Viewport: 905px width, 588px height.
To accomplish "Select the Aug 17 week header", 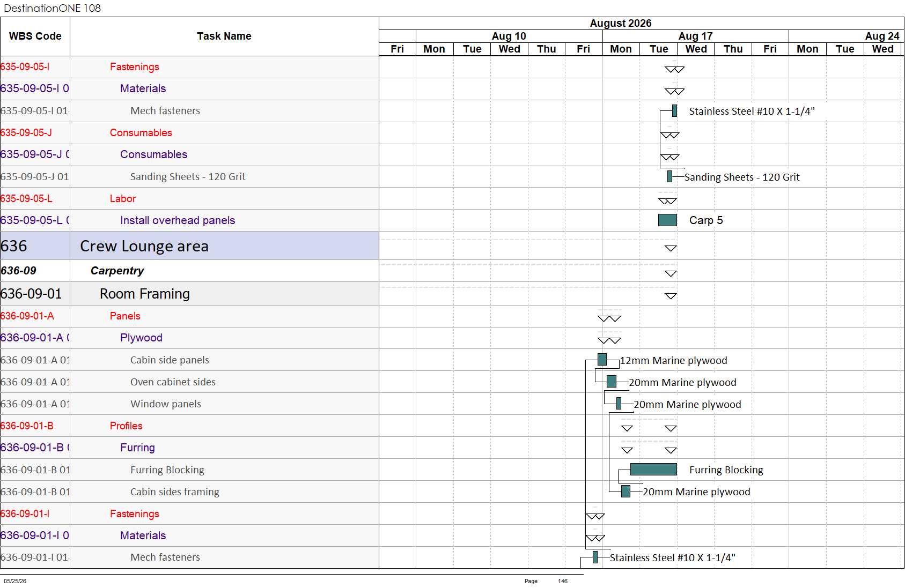I will 695,36.
